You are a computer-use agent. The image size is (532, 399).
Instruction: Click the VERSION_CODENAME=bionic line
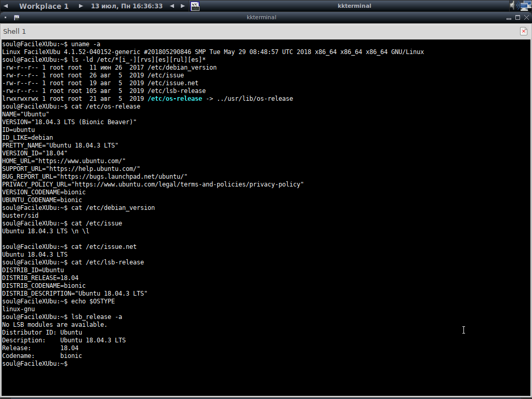click(44, 192)
